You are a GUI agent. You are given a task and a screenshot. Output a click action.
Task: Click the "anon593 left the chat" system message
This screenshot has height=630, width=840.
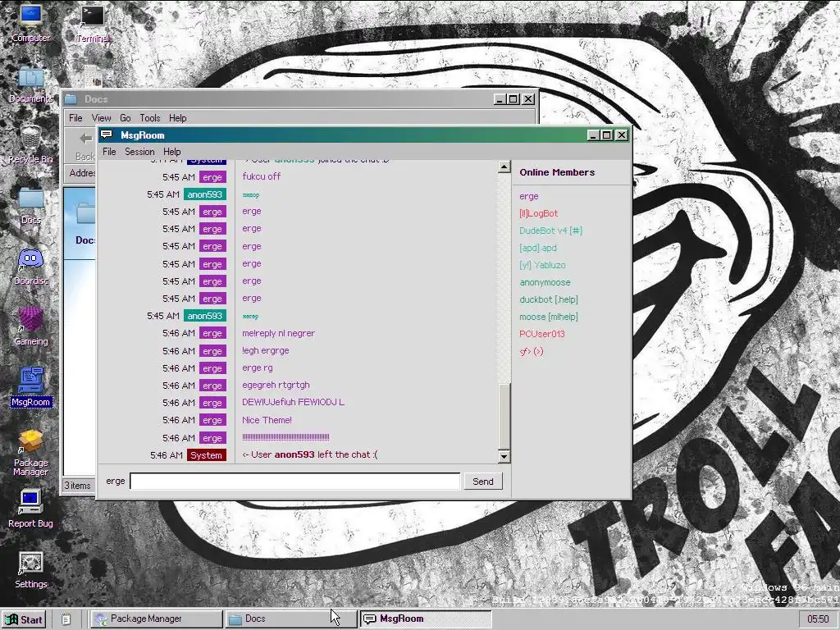click(x=309, y=454)
